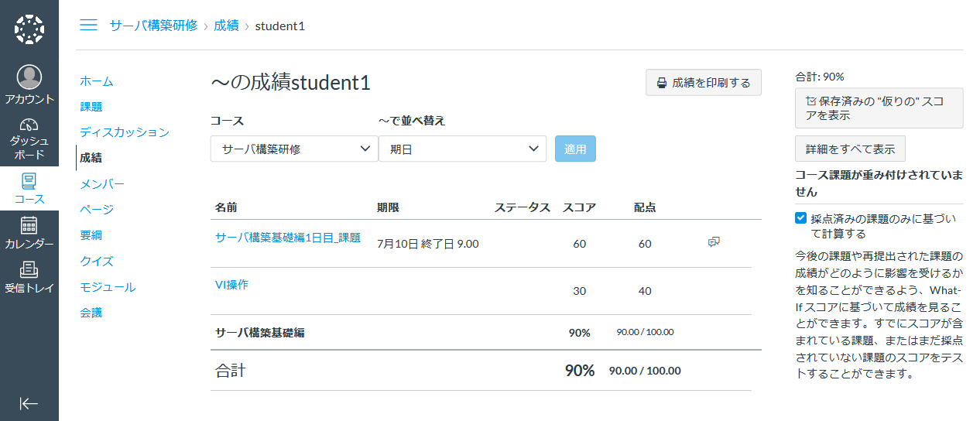Click 詳細をすべて表示 button
This screenshot has height=421, width=980.
coord(850,149)
